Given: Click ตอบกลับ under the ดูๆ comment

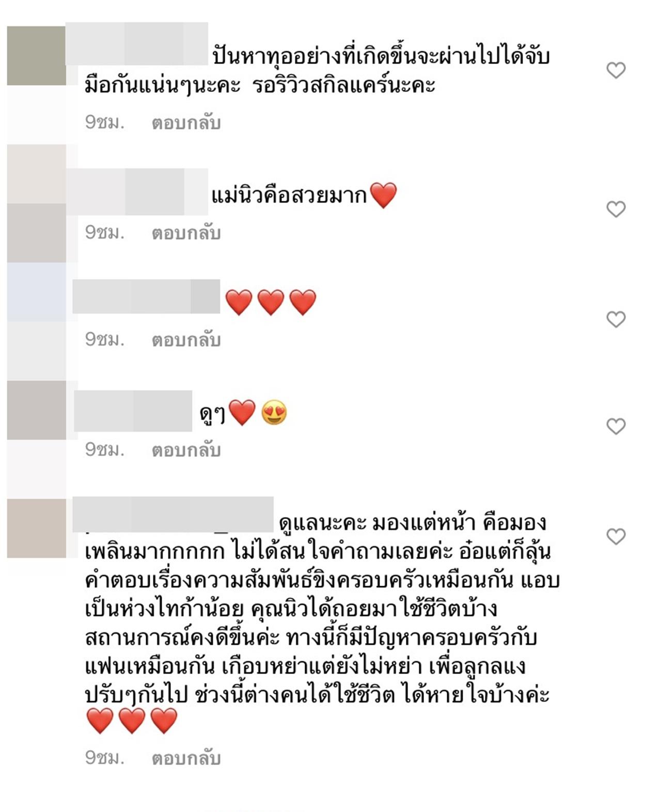Looking at the screenshot, I should pyautogui.click(x=186, y=450).
